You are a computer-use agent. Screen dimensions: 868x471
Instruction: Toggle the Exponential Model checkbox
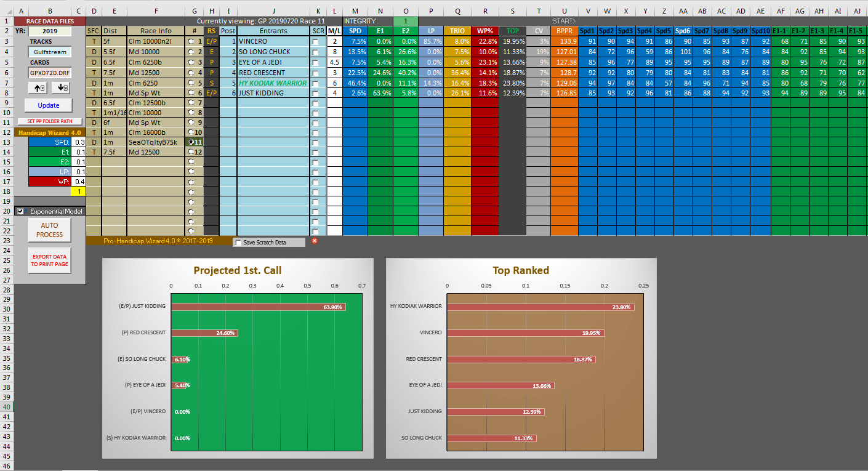[x=20, y=211]
